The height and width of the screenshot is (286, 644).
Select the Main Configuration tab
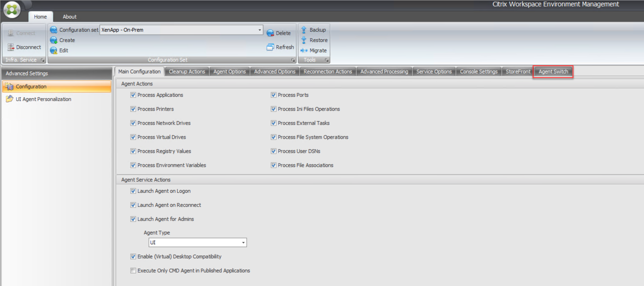139,71
